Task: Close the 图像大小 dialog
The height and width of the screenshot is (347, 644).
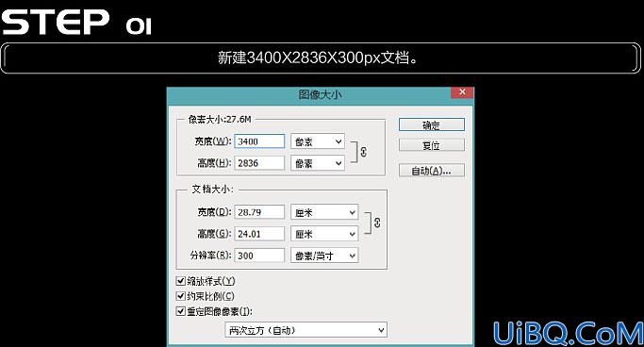Action: (x=462, y=92)
